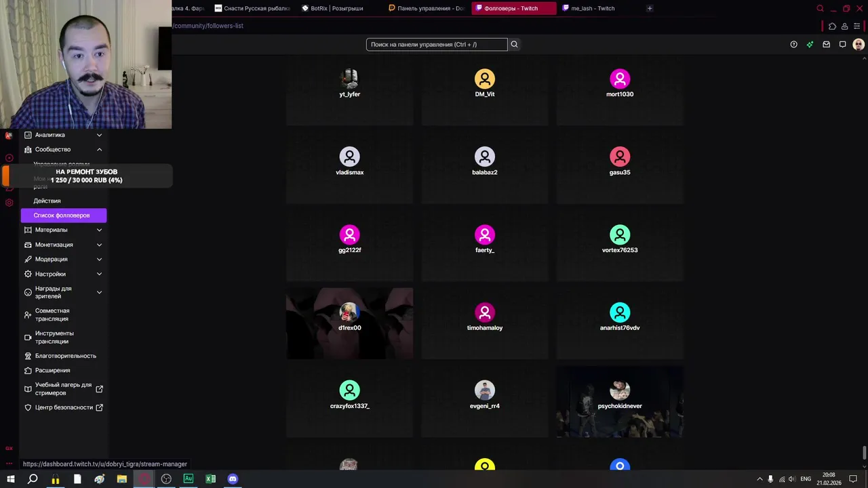The height and width of the screenshot is (488, 868).
Task: Expand the Аналитика section chevron
Action: coord(99,135)
